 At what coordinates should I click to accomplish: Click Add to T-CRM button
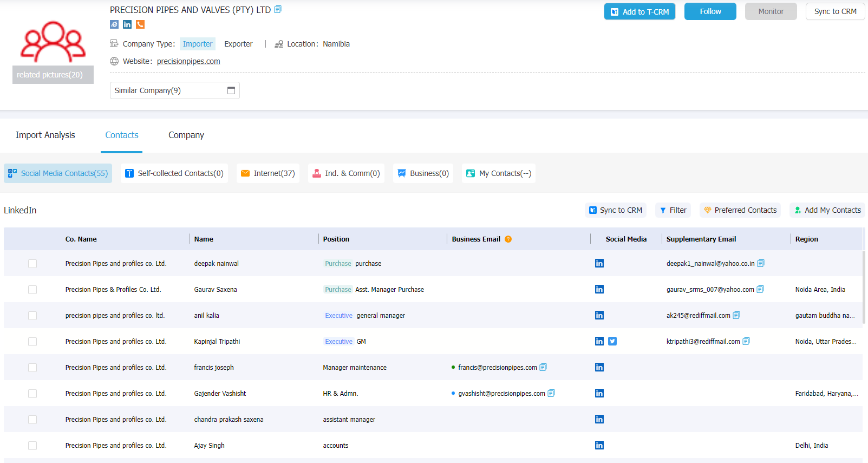pyautogui.click(x=639, y=11)
